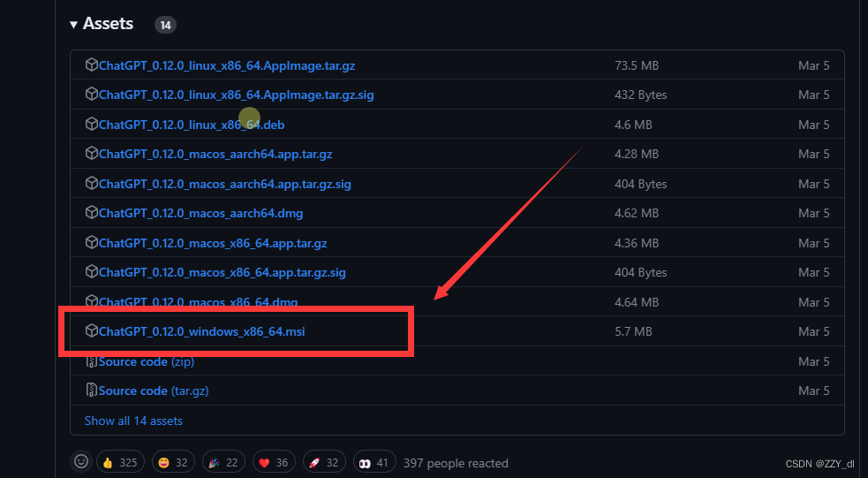
Task: Click Mar 5 date in Source code (zip) row
Action: click(814, 361)
